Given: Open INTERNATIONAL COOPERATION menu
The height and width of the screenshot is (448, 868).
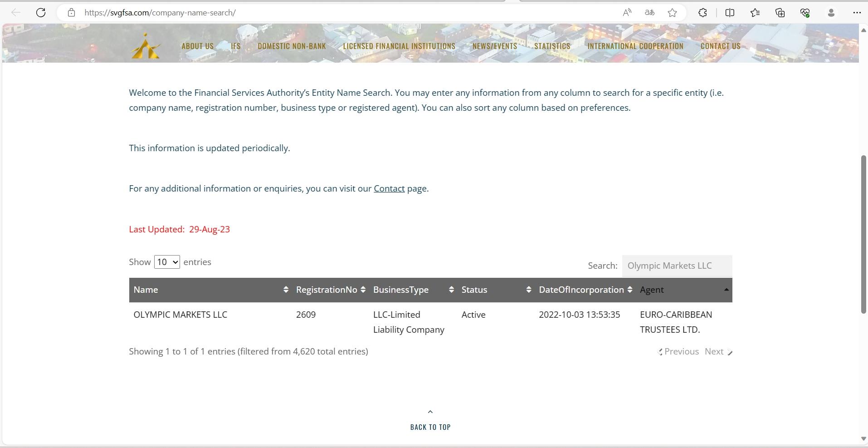Looking at the screenshot, I should tap(635, 46).
